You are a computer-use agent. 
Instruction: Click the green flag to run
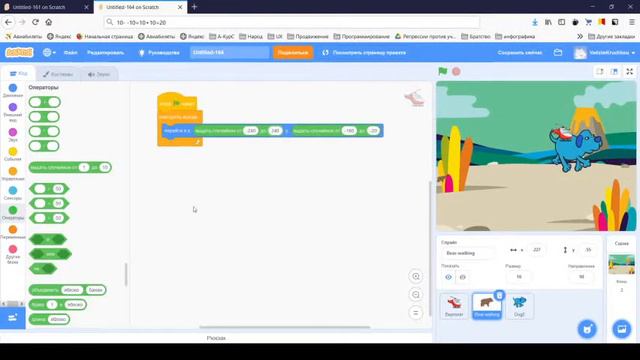443,71
